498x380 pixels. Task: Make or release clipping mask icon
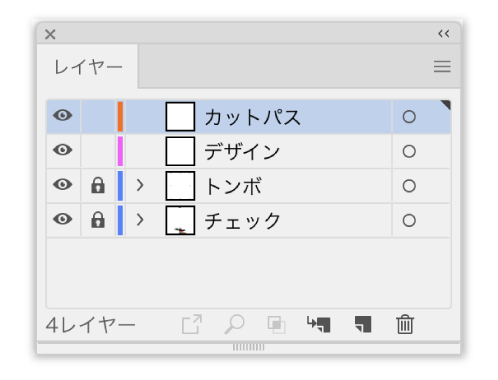tap(276, 324)
